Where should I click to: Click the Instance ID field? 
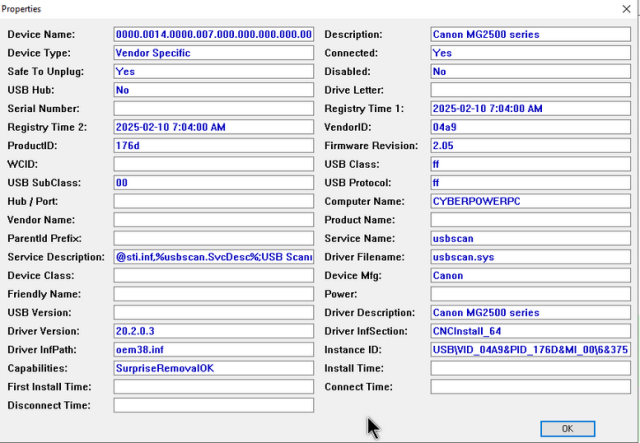(x=531, y=350)
